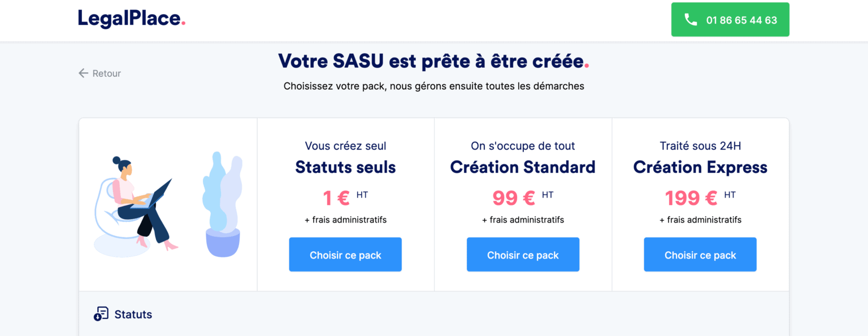Click the phone icon in the green header button
Viewport: 868px width, 336px height.
[x=691, y=19]
